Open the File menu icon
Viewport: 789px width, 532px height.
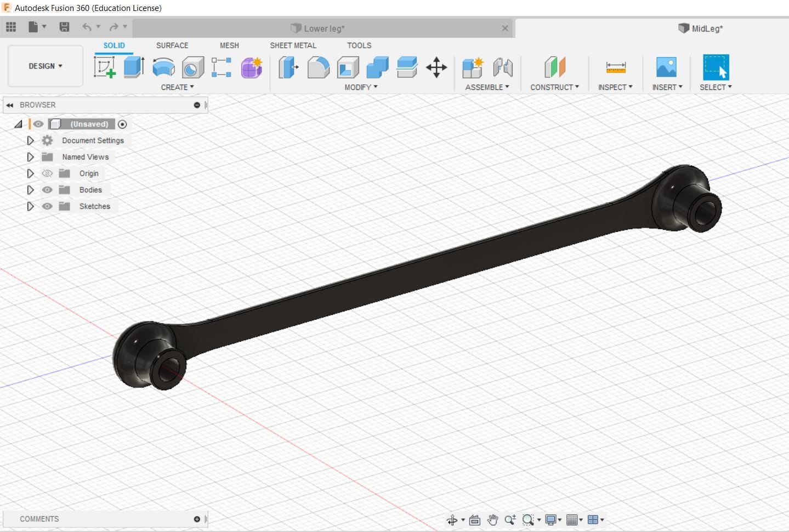[33, 26]
